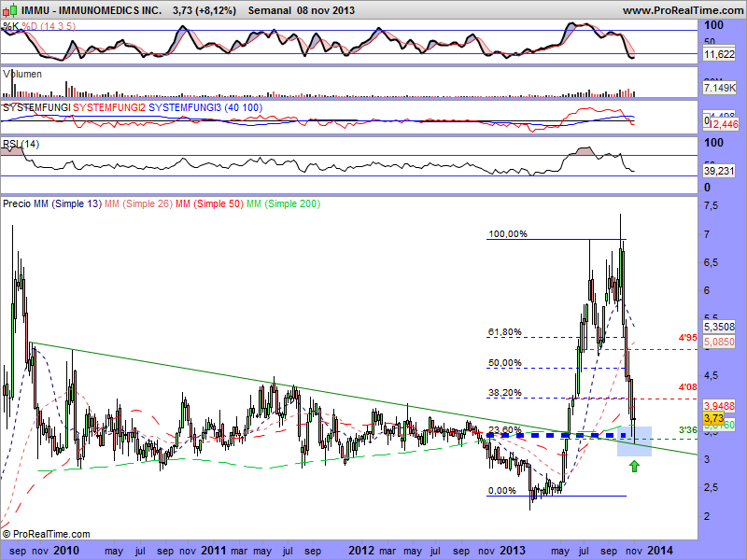The width and height of the screenshot is (747, 560).
Task: Click the 5,0850 moving average value
Action: 719,342
